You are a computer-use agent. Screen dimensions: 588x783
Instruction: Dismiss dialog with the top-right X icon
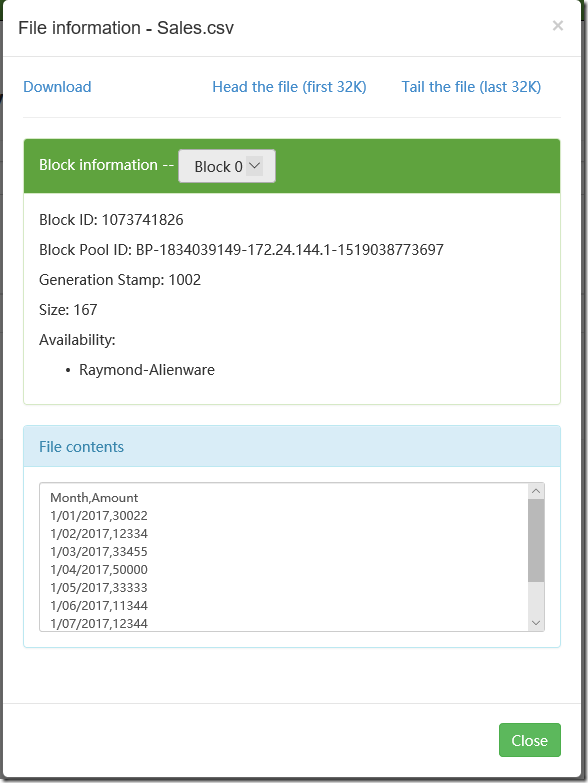[x=558, y=26]
